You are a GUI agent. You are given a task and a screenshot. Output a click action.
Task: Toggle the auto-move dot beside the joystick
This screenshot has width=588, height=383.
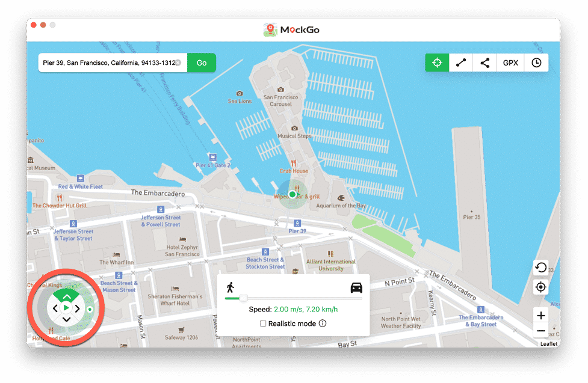click(x=89, y=308)
